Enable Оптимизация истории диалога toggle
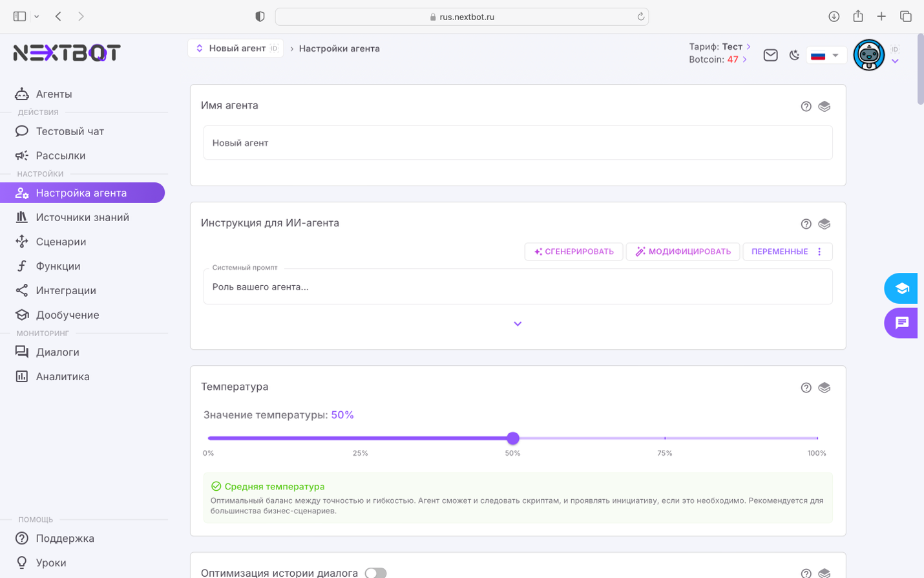This screenshot has width=924, height=578. 375,573
